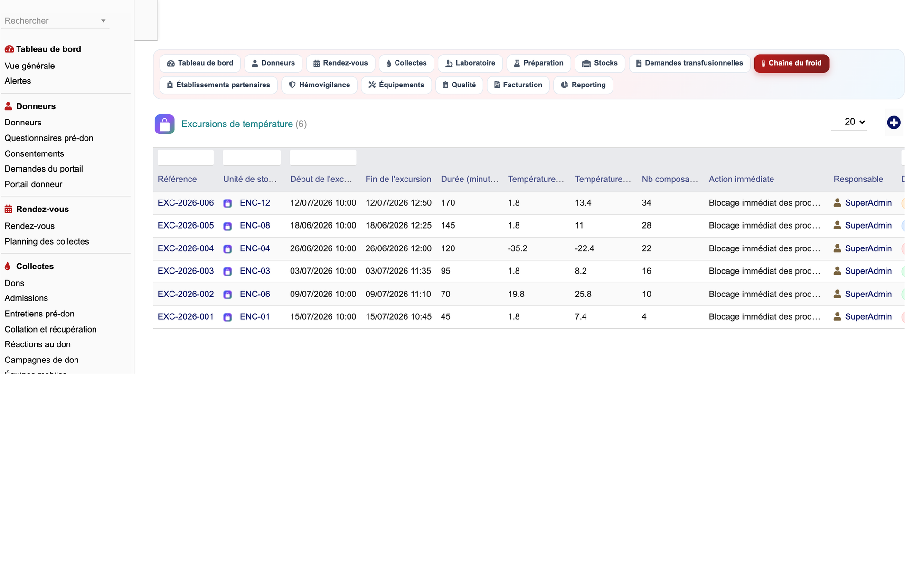Click the Référence column filter field
The image size is (924, 572).
tap(186, 157)
